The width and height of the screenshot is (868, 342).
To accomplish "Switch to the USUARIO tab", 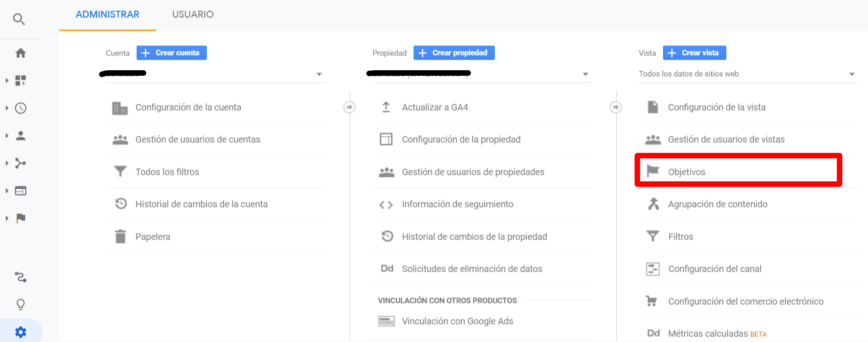I will 193,15.
